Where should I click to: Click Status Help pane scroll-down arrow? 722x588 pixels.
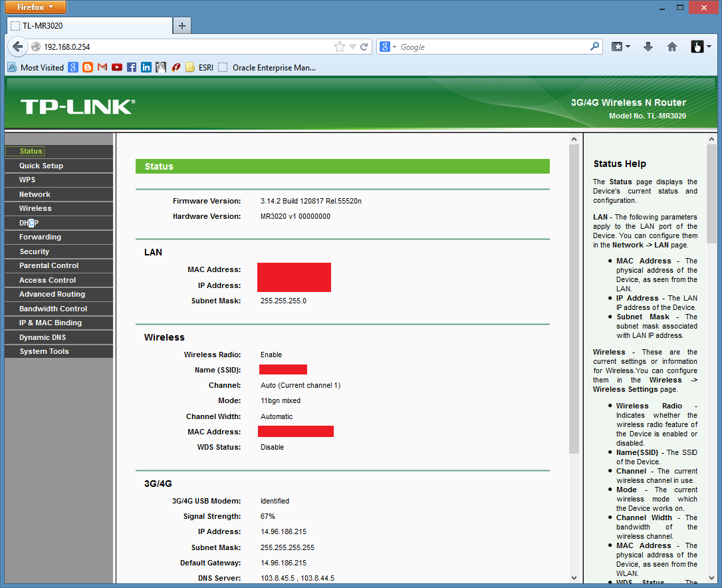pyautogui.click(x=711, y=578)
